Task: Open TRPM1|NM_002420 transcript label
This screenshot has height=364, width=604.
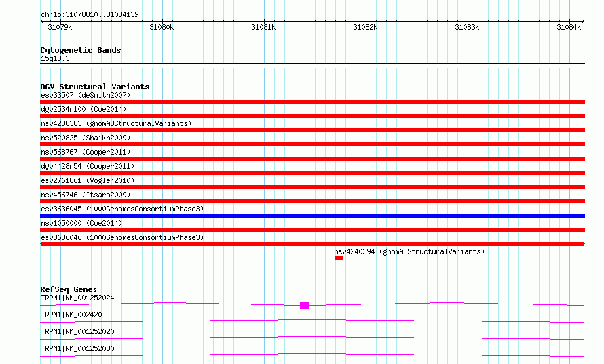Action: [71, 315]
